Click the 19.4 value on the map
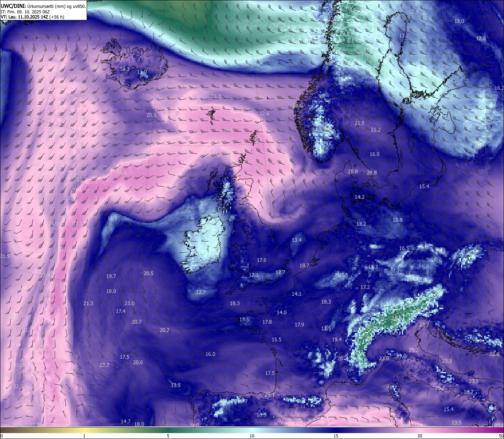This screenshot has width=504, height=439. coord(337,339)
